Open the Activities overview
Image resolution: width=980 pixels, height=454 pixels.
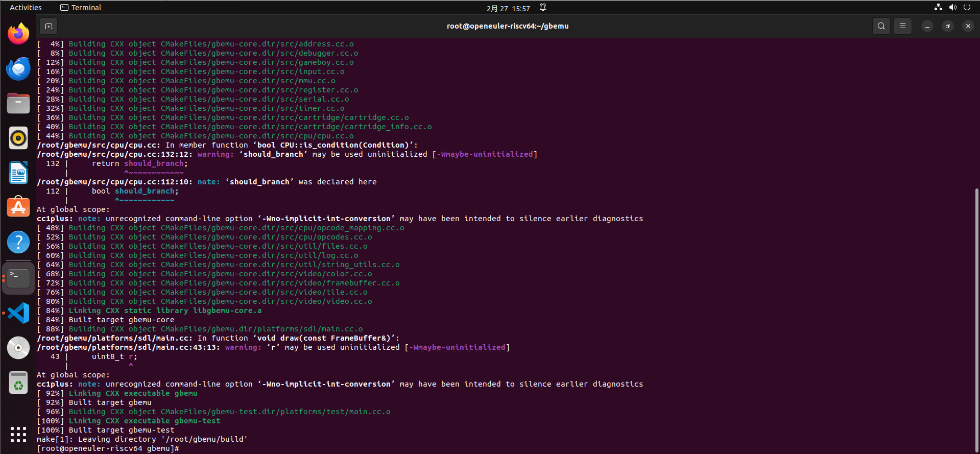tap(26, 8)
